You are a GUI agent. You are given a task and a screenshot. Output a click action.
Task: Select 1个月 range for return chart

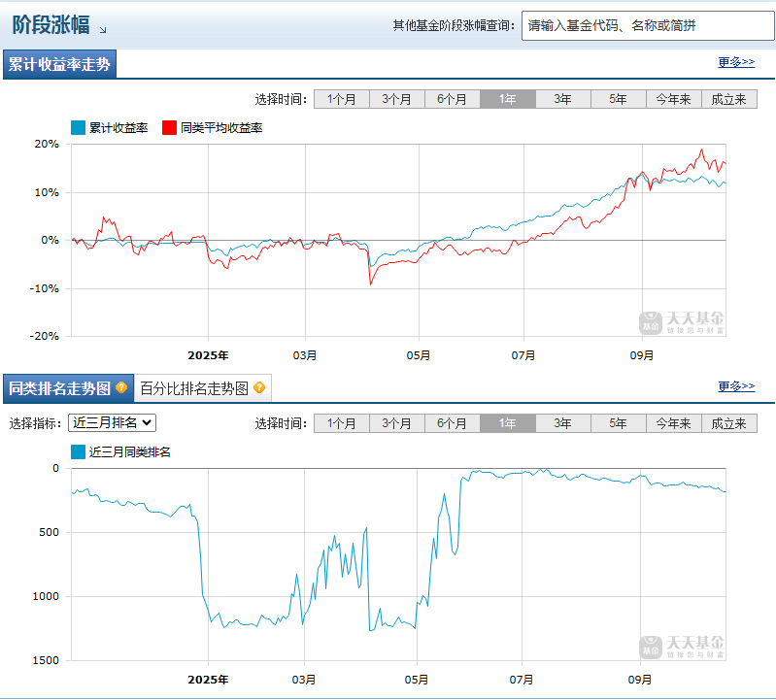(x=342, y=99)
